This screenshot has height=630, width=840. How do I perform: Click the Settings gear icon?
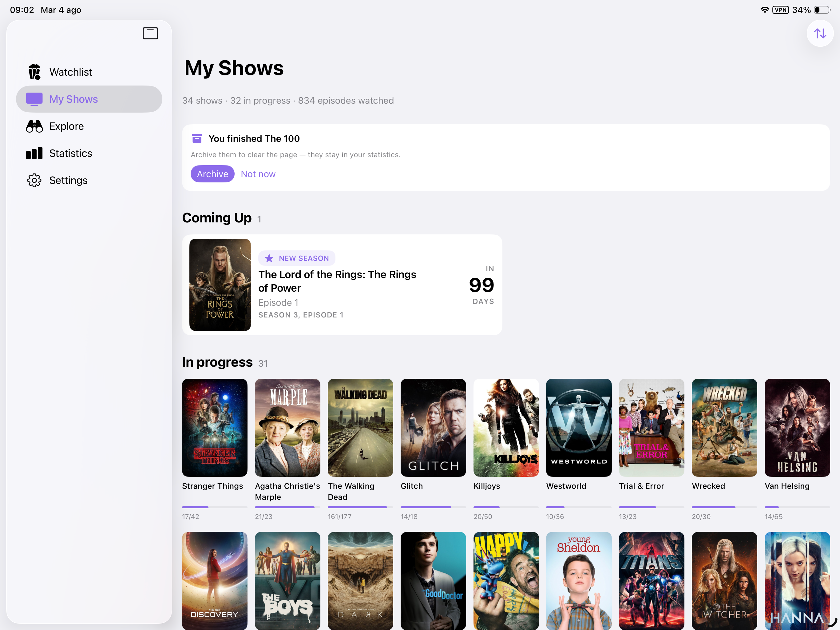click(34, 181)
